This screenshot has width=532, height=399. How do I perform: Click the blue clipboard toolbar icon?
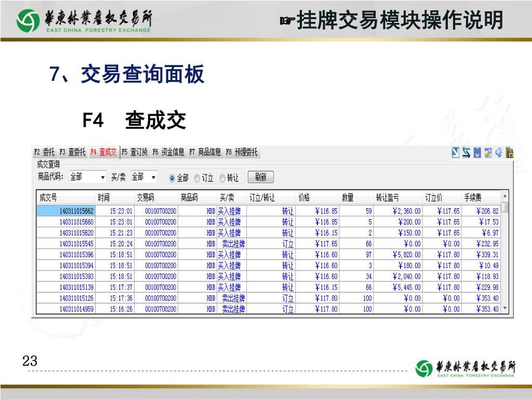pos(477,152)
